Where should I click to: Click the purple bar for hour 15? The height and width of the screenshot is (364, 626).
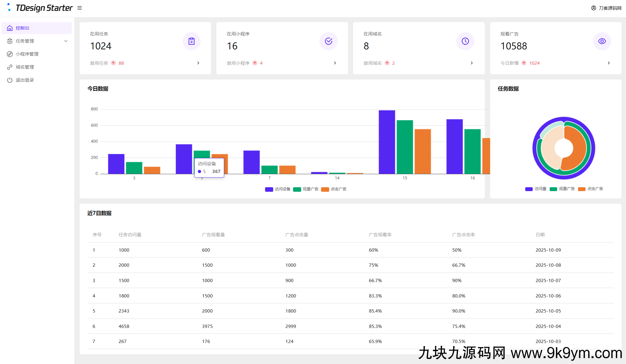[387, 142]
